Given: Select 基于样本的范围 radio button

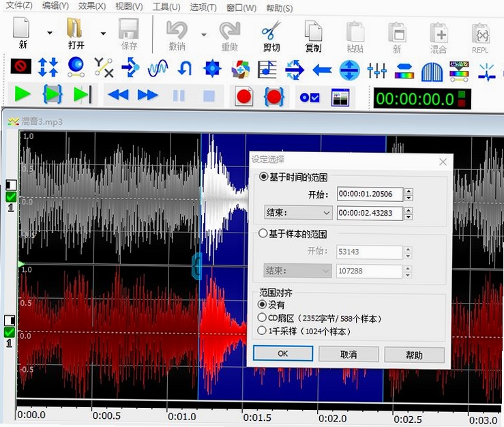Looking at the screenshot, I should 263,233.
